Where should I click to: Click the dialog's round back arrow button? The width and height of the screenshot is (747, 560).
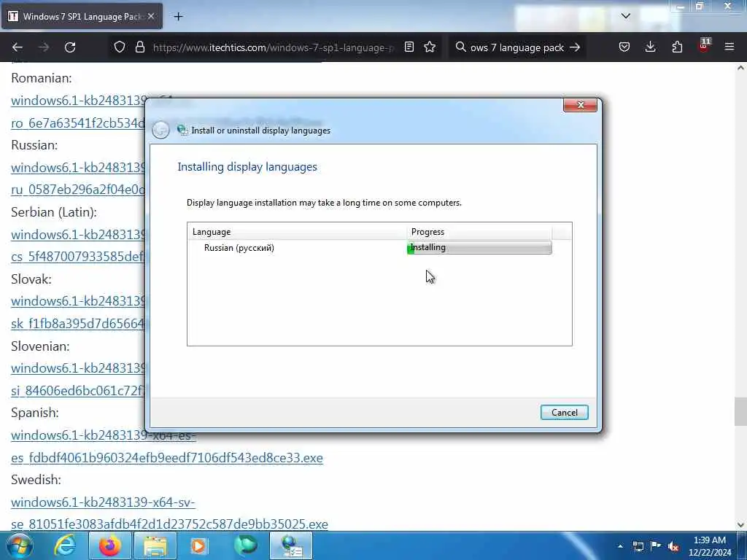click(160, 130)
